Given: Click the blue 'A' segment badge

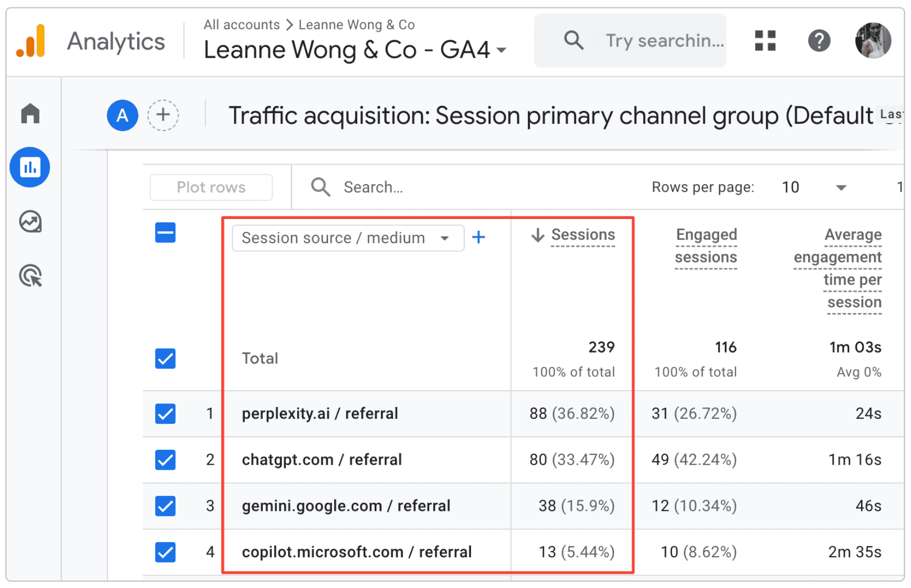Looking at the screenshot, I should pos(122,115).
